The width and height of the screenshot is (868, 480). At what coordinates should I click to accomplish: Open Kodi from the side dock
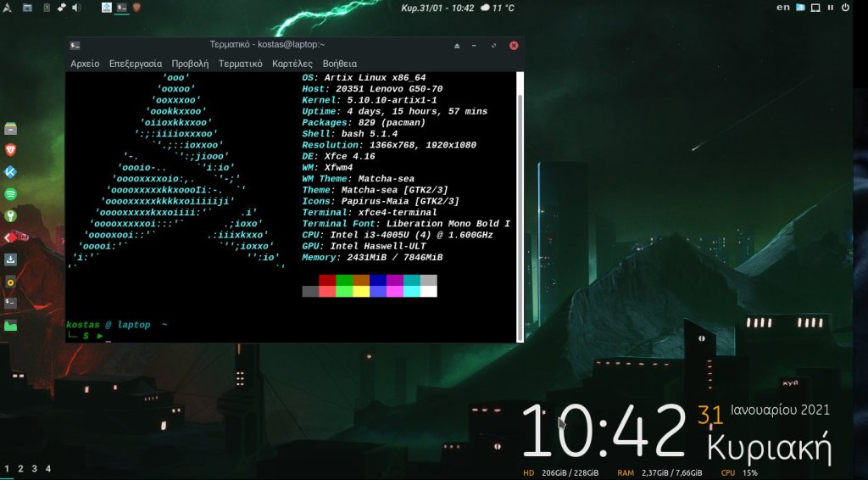coord(11,171)
